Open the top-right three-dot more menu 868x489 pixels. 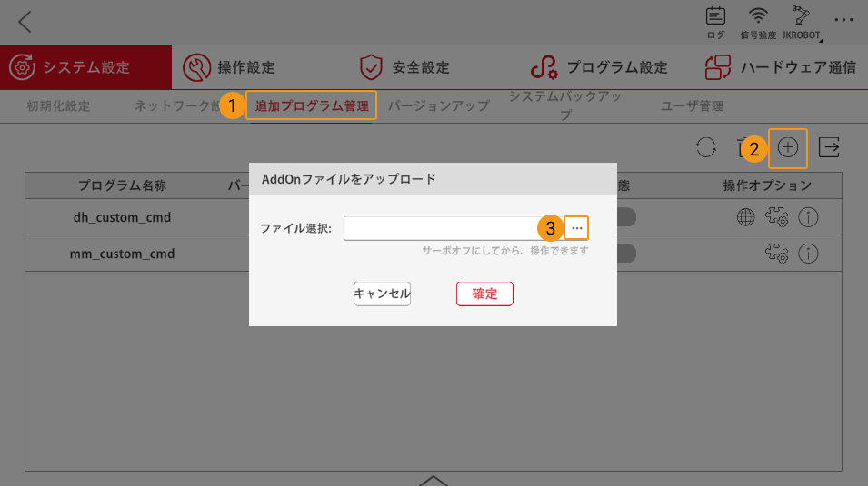click(x=843, y=20)
